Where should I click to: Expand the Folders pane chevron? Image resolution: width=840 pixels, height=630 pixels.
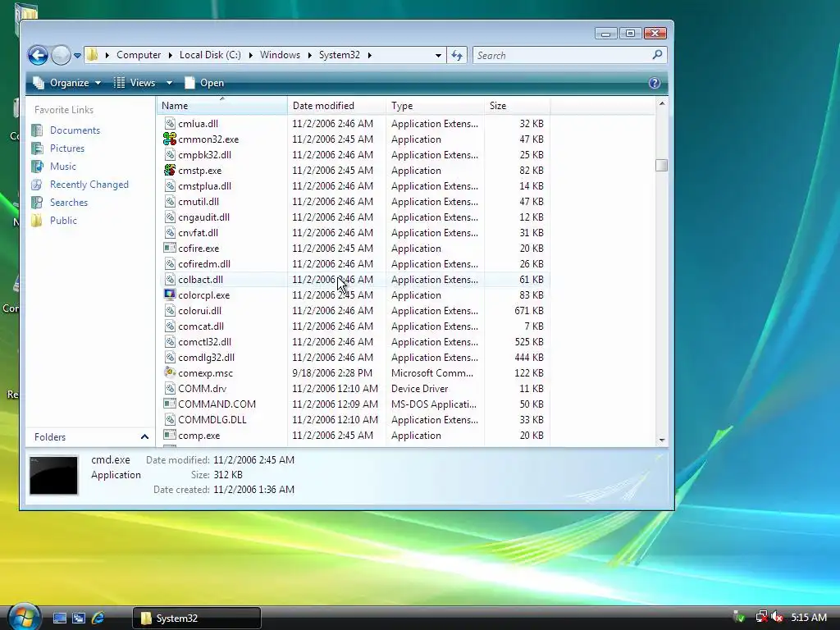[144, 437]
